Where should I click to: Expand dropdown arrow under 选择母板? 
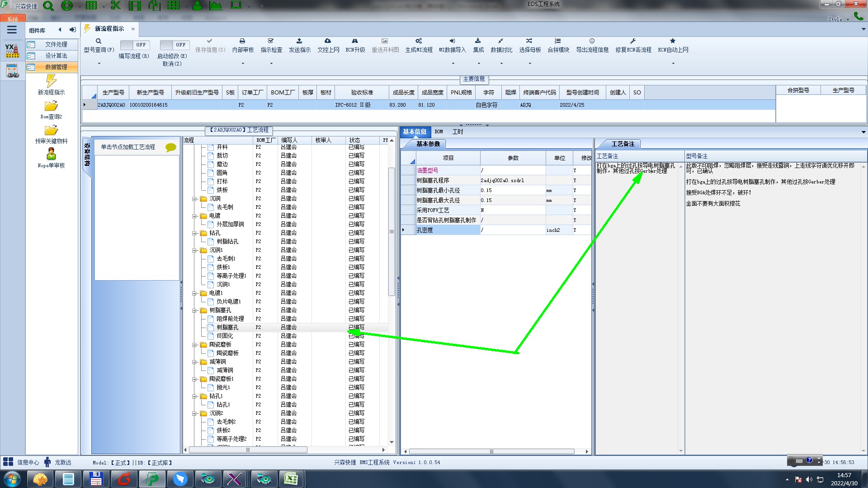coord(530,64)
